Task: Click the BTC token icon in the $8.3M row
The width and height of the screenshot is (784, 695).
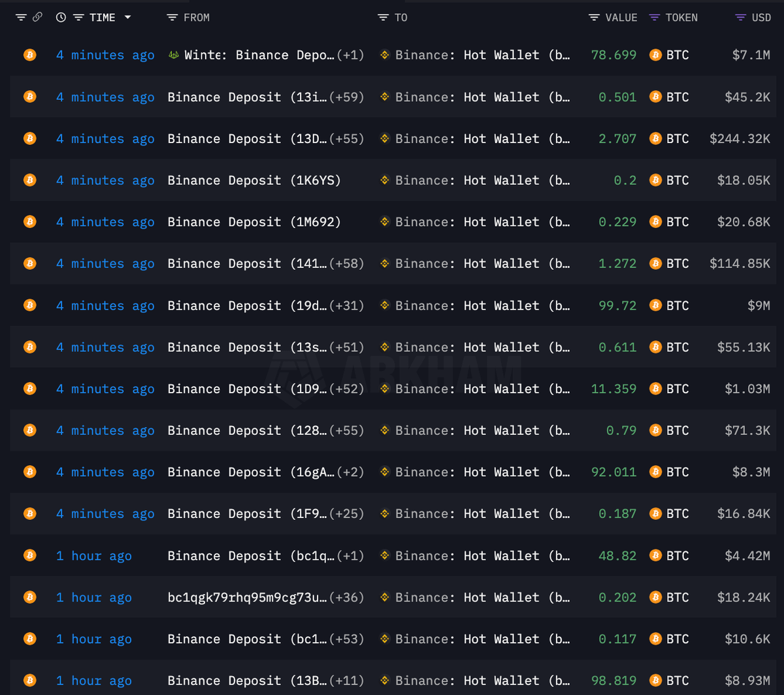Action: 655,472
